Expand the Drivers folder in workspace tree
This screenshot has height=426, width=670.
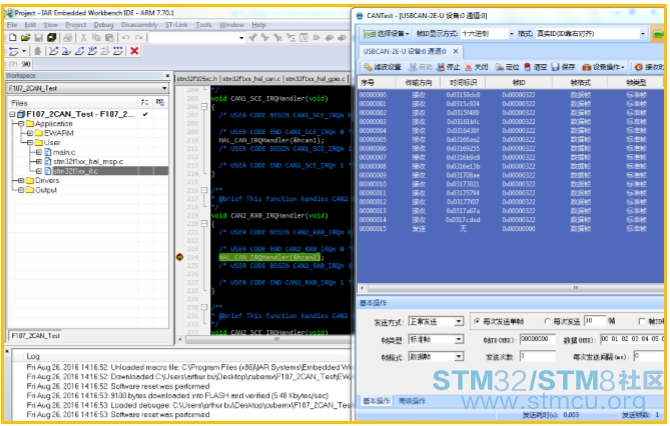pos(21,181)
